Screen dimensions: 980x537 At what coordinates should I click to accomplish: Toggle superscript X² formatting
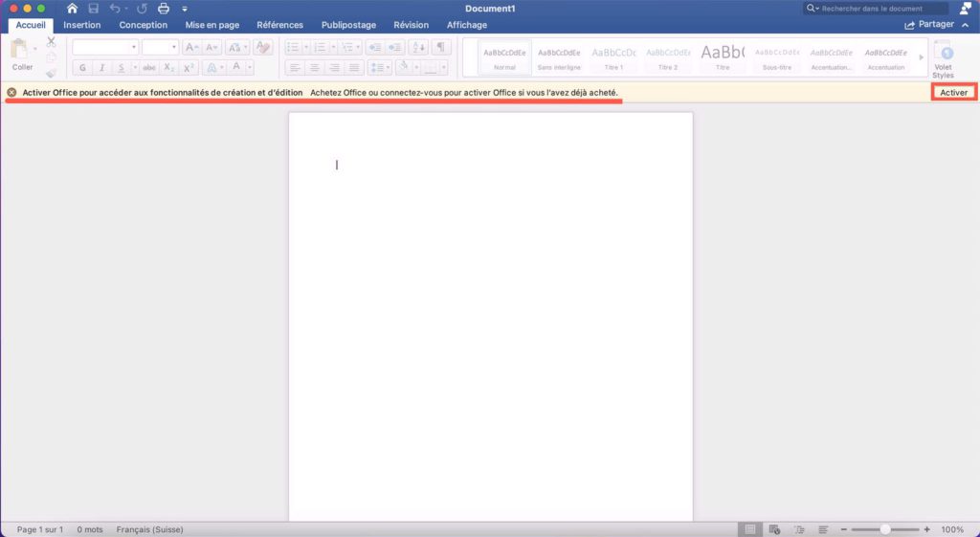189,68
